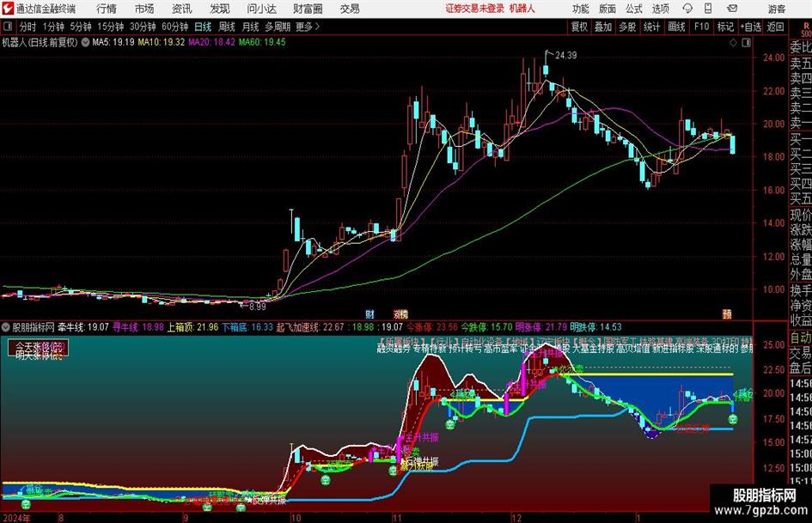Click the MA60: 19.45 value
The width and height of the screenshot is (812, 523).
point(262,42)
